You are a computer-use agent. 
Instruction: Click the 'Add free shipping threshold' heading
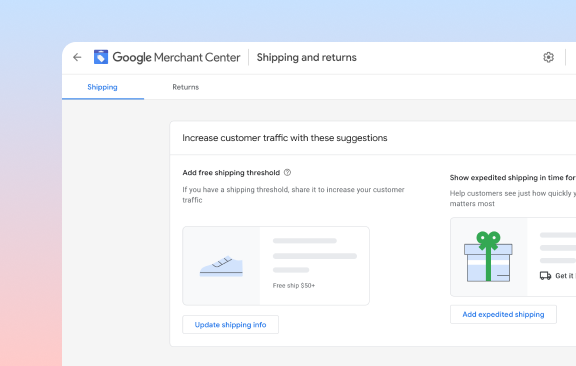click(231, 173)
